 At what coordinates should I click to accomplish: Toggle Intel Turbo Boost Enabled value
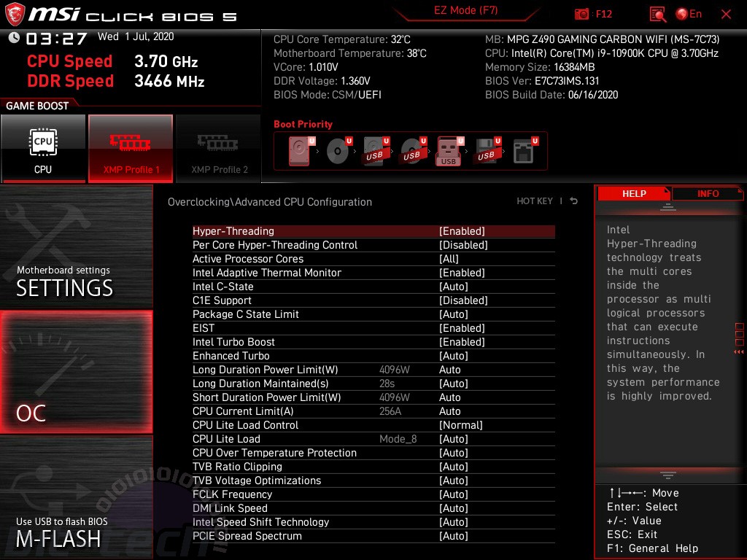pos(462,341)
